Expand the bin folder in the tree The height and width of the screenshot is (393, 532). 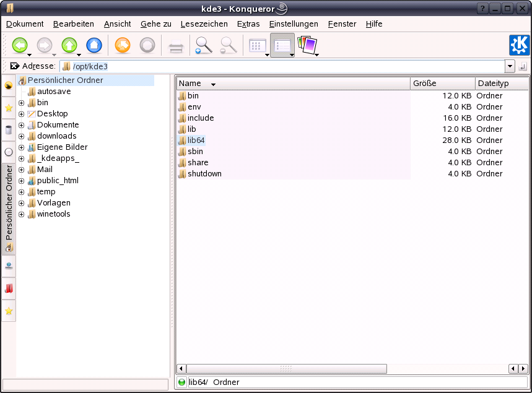pos(22,103)
